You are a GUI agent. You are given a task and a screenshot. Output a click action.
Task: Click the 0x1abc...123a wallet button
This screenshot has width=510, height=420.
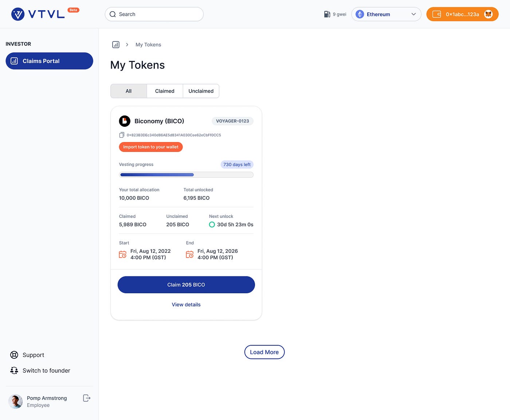click(x=462, y=14)
